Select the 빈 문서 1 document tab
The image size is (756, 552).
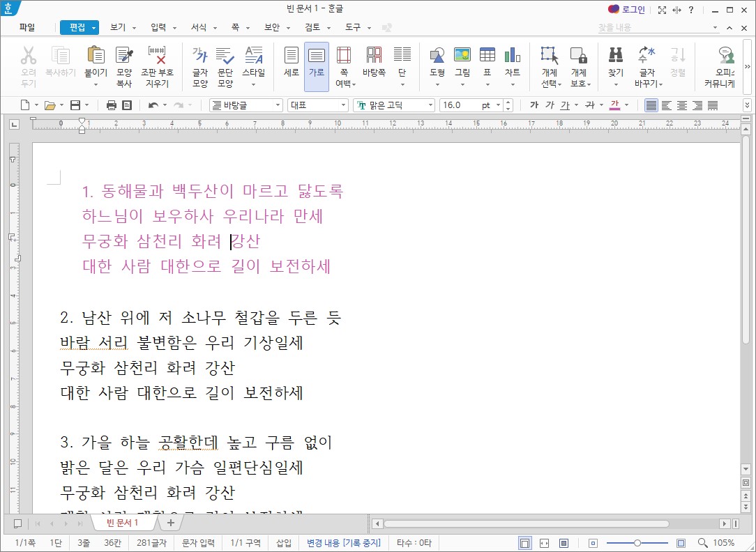[123, 523]
